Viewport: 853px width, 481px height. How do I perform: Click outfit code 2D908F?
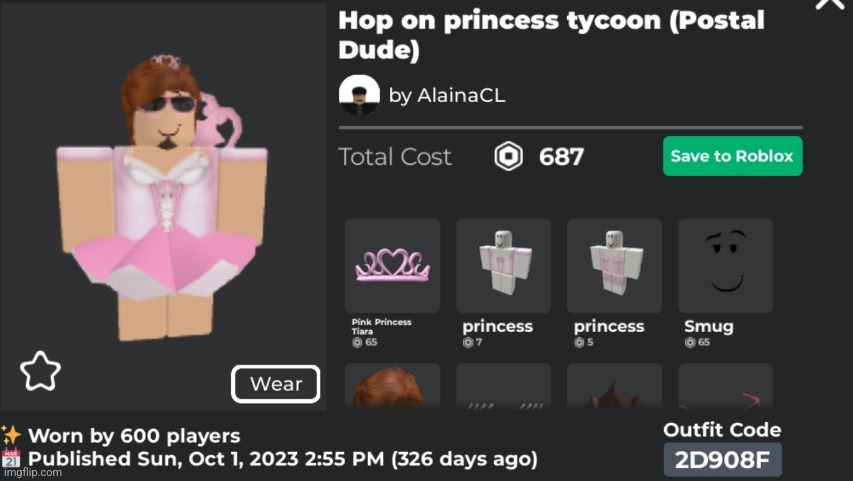coord(722,460)
